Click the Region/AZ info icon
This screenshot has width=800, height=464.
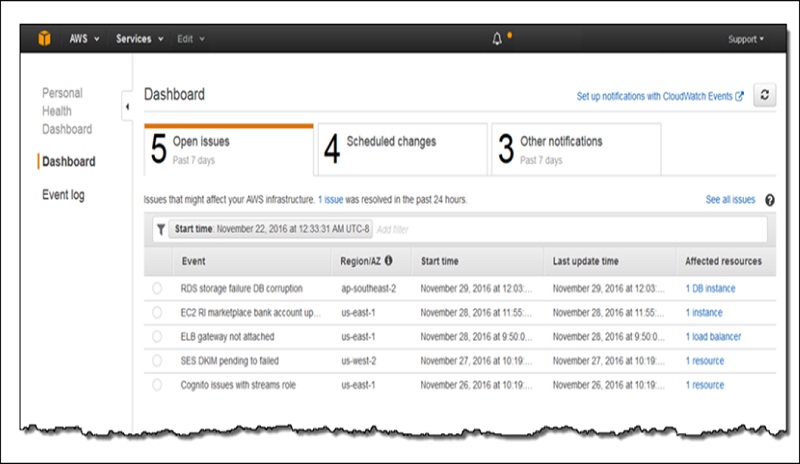tap(388, 261)
